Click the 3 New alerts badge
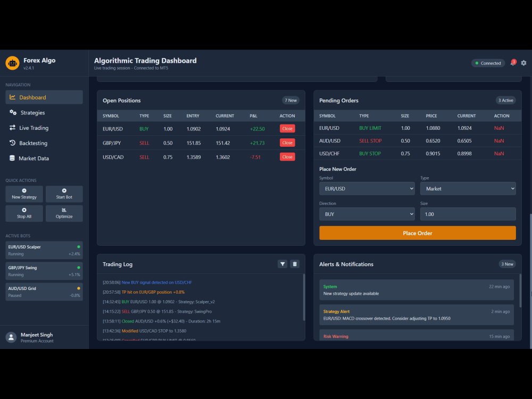This screenshot has height=399, width=532. click(507, 264)
